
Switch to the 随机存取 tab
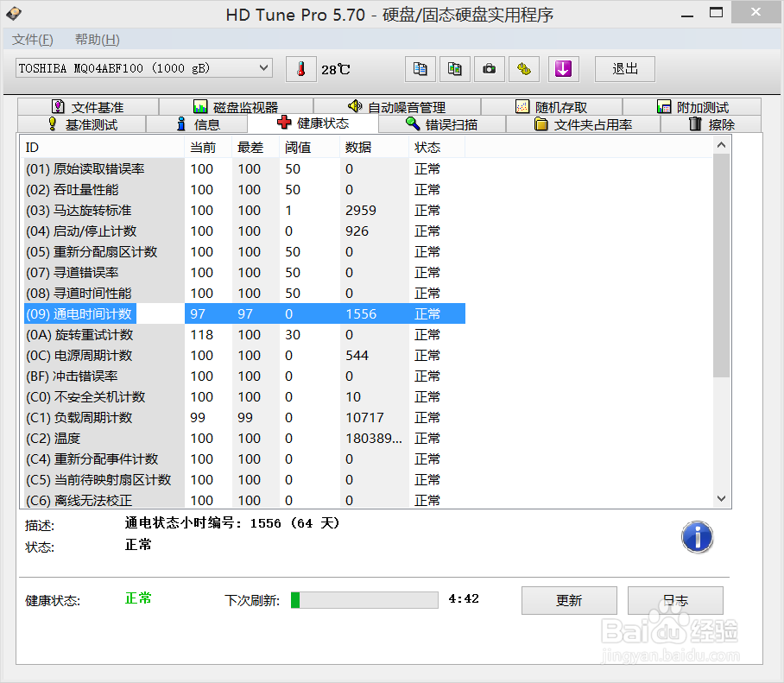click(x=552, y=107)
